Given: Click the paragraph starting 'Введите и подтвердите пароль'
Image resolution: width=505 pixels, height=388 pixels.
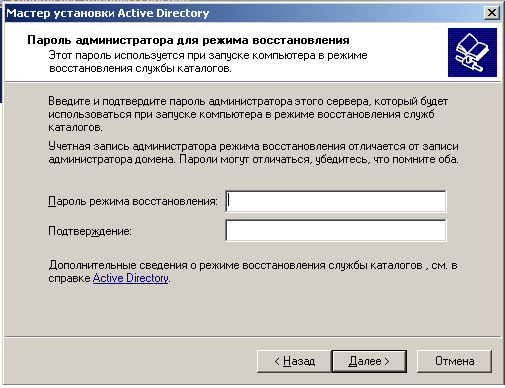Looking at the screenshot, I should tap(248, 114).
